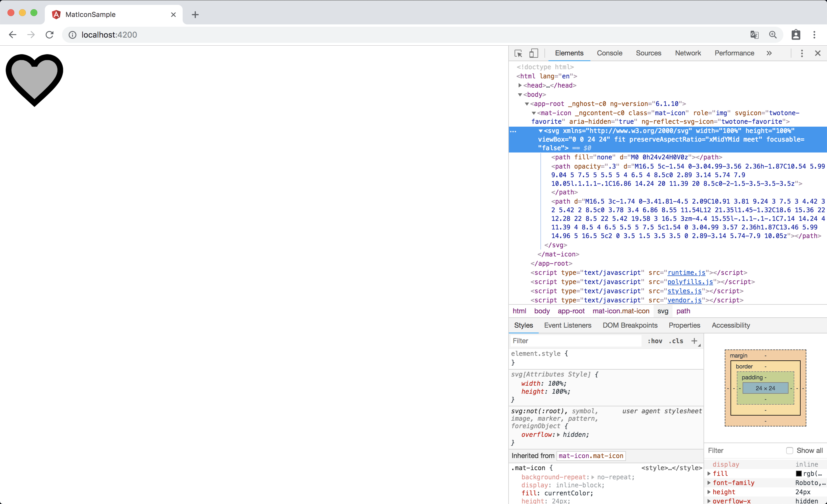Collapse the highlighted svg element
This screenshot has width=827, height=504.
point(541,131)
